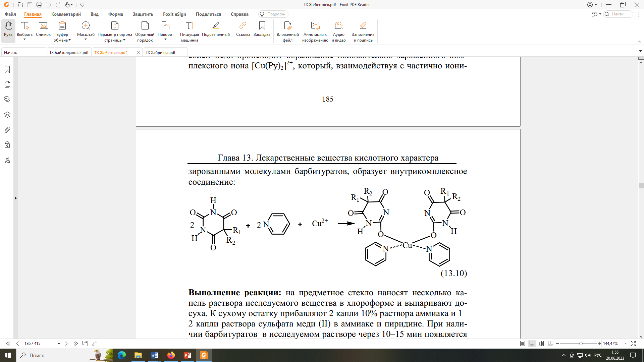
Task: Open the security lock panel in sidebar
Action: coord(7,145)
